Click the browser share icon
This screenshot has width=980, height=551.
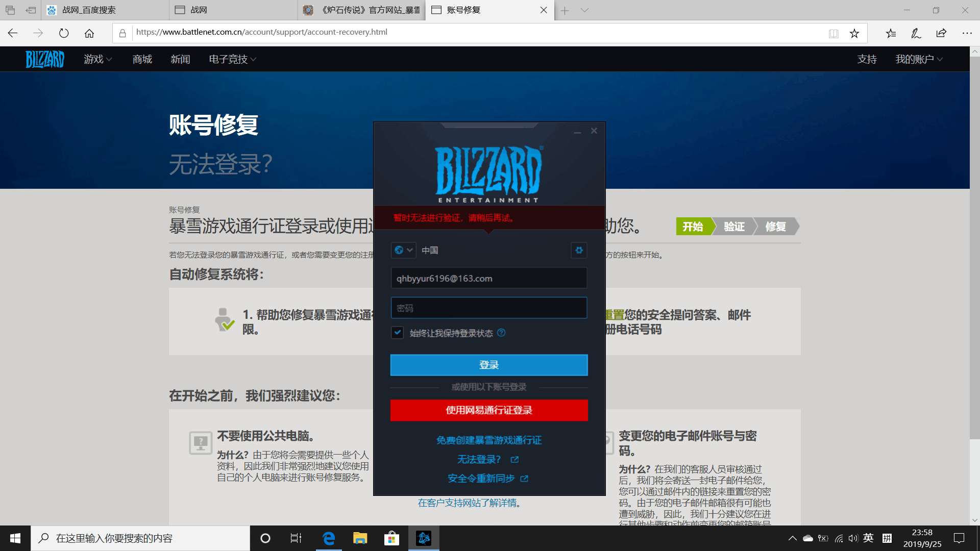(941, 33)
